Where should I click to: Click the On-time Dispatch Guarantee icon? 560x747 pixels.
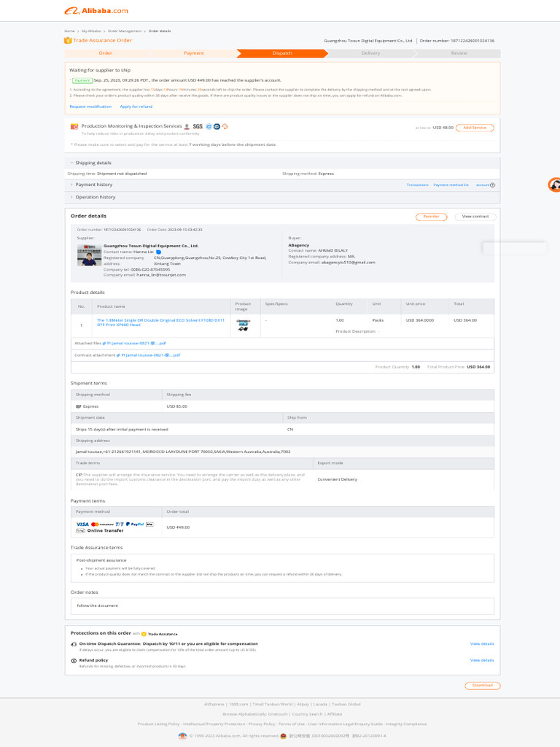point(74,644)
